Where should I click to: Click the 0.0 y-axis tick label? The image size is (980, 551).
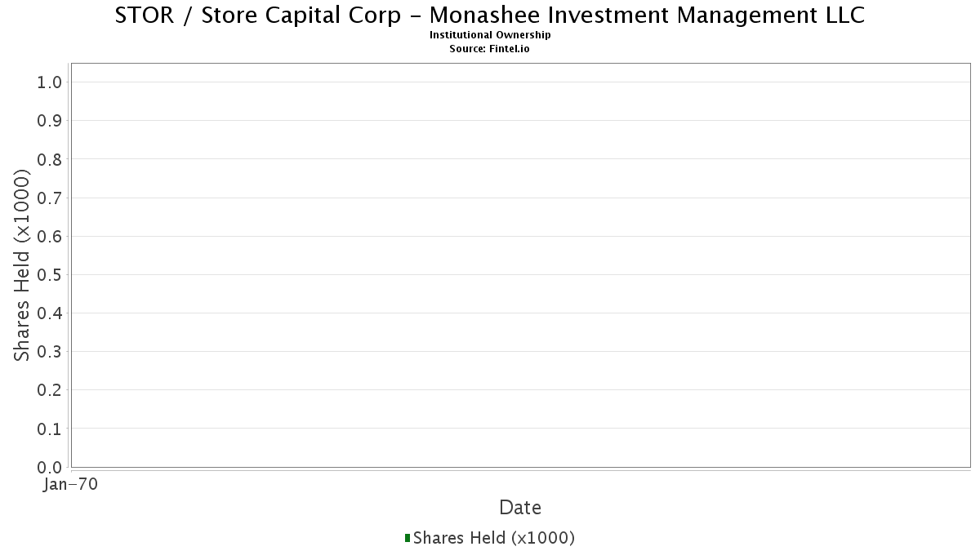tap(50, 467)
